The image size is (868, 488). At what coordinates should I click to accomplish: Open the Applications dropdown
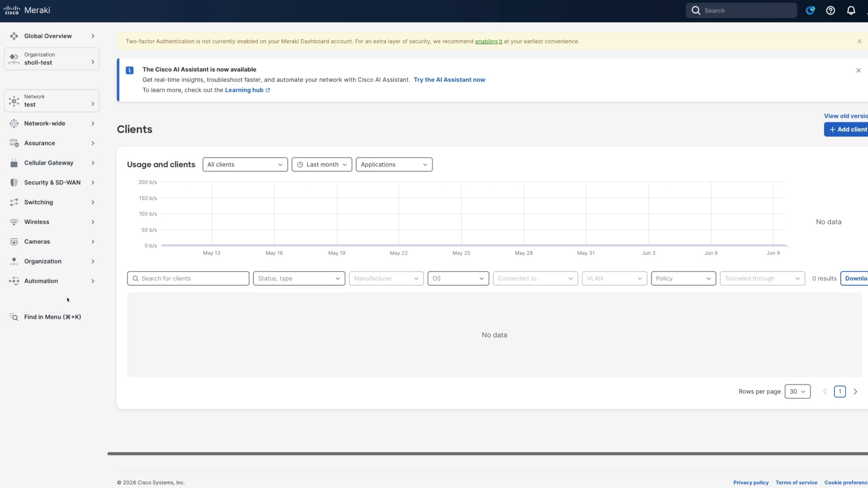click(394, 164)
